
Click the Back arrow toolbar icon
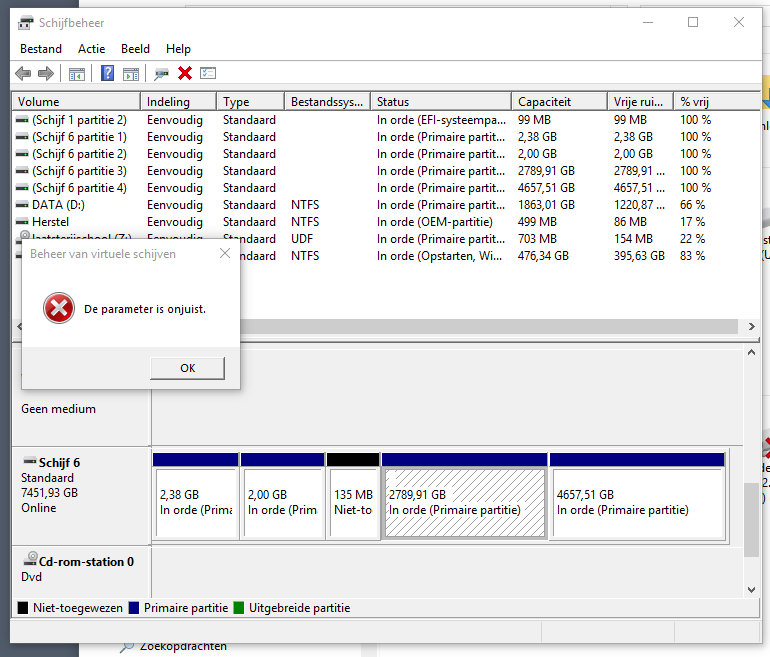23,73
